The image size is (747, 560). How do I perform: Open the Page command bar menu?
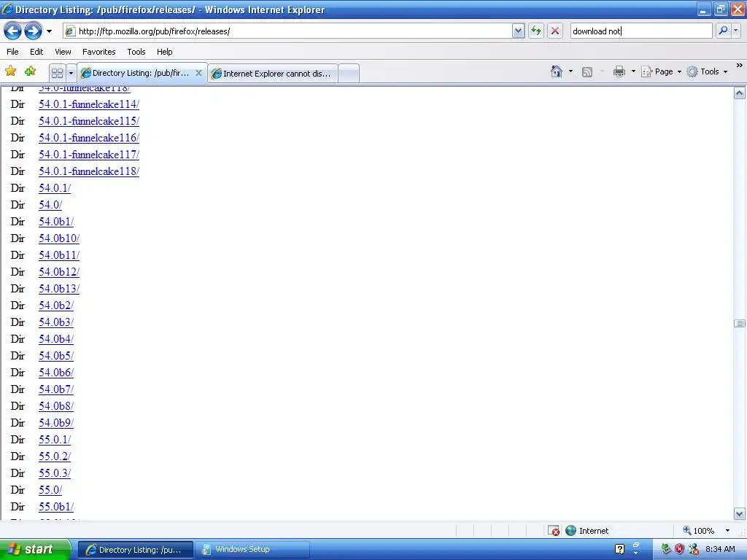click(x=662, y=71)
